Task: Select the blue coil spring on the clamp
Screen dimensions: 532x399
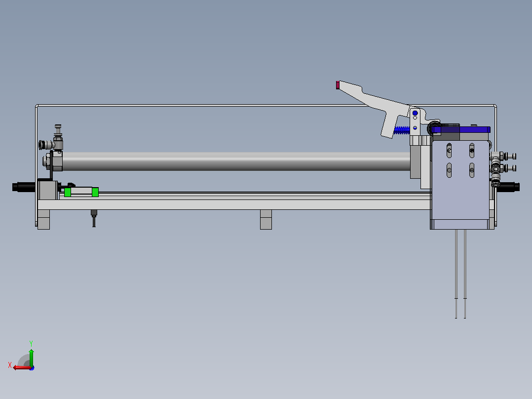Action: click(402, 130)
